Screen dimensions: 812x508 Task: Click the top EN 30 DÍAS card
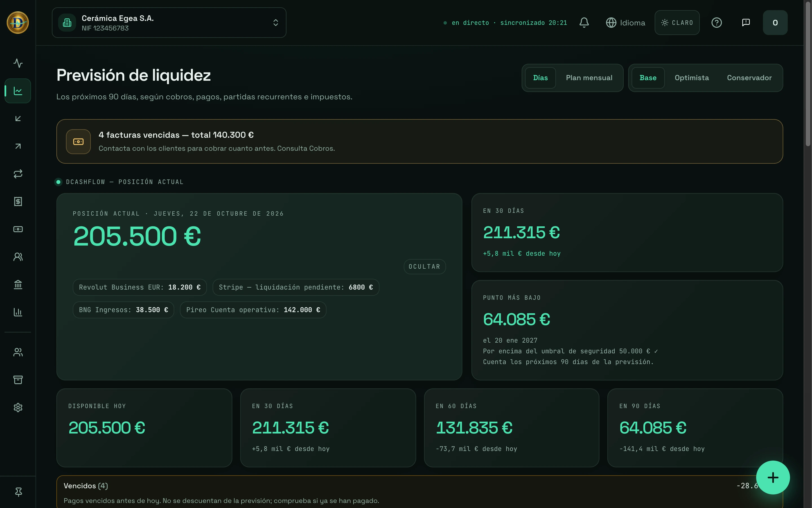[x=627, y=233]
